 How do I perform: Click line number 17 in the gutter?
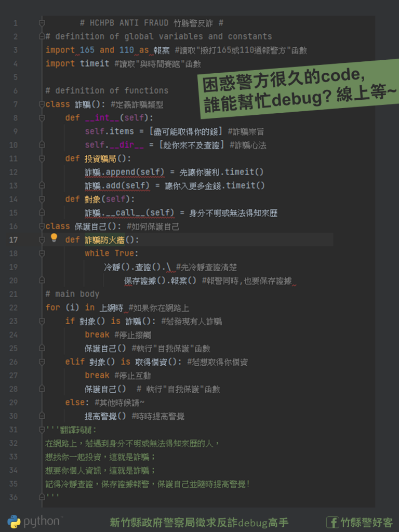[13, 240]
